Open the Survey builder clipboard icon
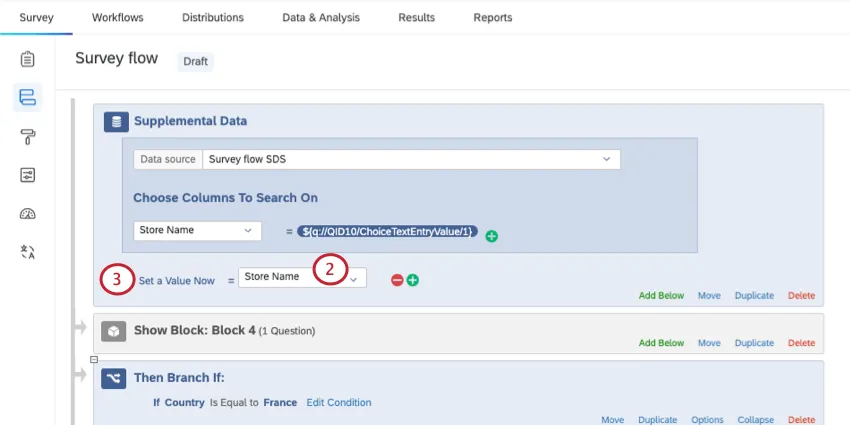 [x=27, y=59]
